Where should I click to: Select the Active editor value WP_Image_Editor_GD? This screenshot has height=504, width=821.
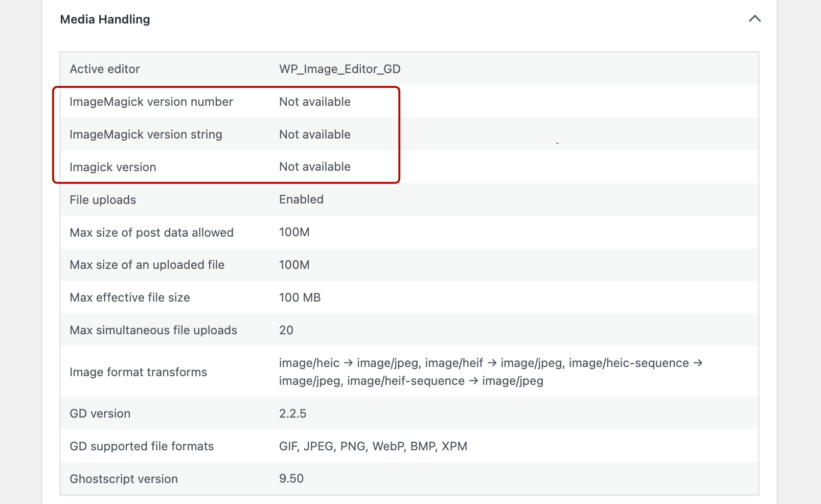[x=339, y=69]
